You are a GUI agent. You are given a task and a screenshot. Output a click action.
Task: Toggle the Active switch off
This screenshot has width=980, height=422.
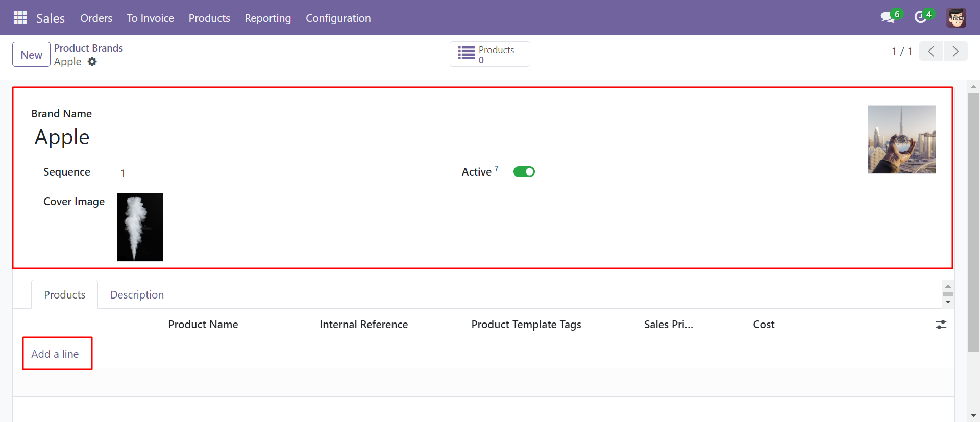pyautogui.click(x=524, y=172)
